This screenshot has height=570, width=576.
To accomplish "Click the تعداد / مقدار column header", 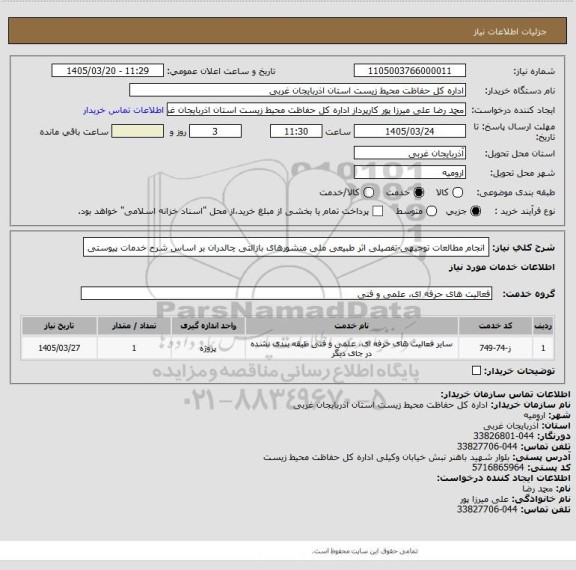I will coord(134,325).
